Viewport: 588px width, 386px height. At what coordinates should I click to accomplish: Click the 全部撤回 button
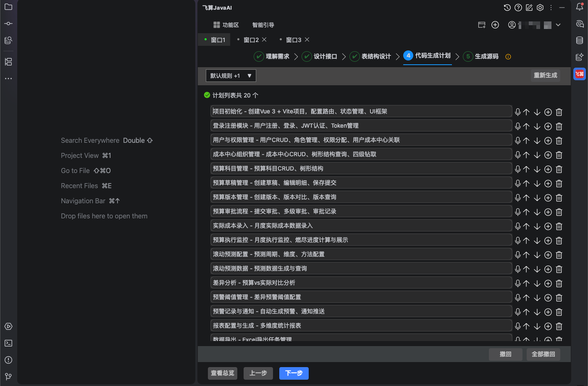(x=543, y=354)
